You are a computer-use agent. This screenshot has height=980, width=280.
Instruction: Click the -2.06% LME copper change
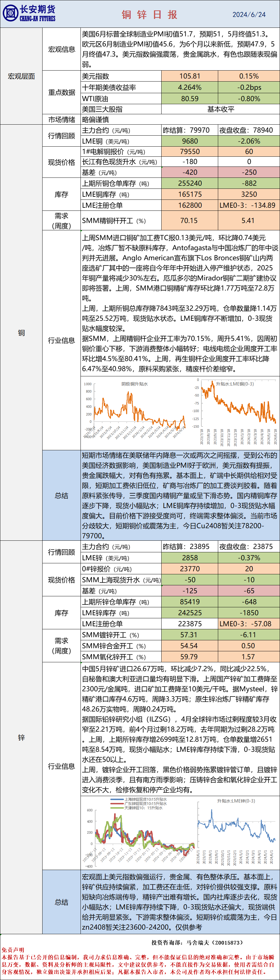pyautogui.click(x=249, y=141)
